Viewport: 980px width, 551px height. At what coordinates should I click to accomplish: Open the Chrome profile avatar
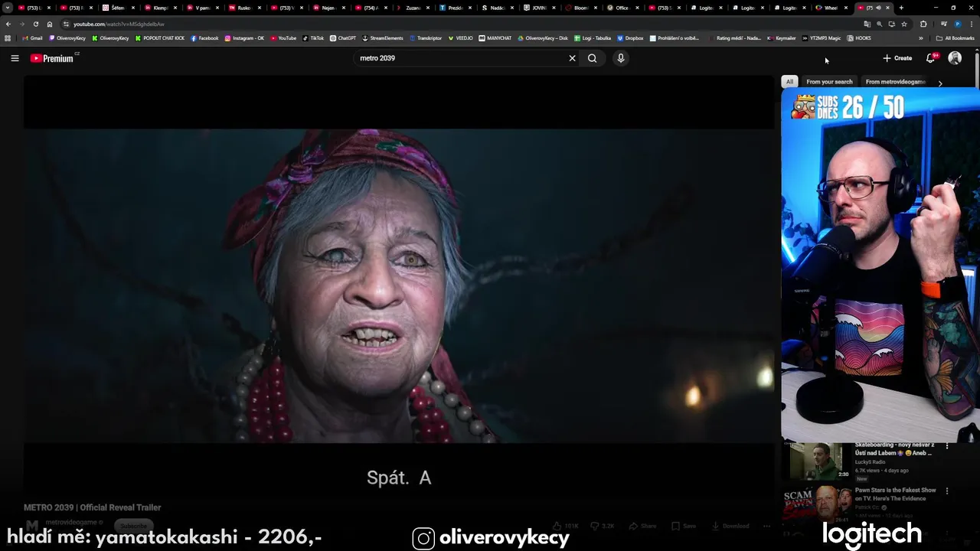tap(958, 24)
